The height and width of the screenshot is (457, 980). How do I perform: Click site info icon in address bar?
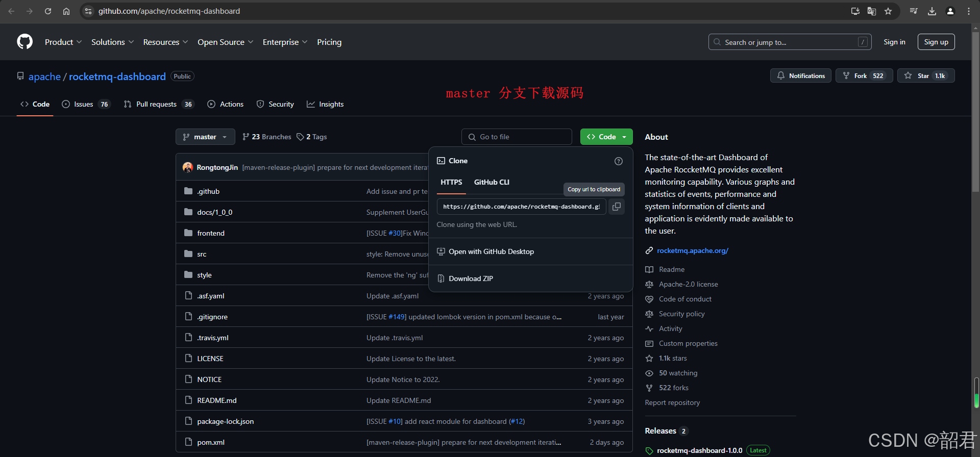point(88,11)
